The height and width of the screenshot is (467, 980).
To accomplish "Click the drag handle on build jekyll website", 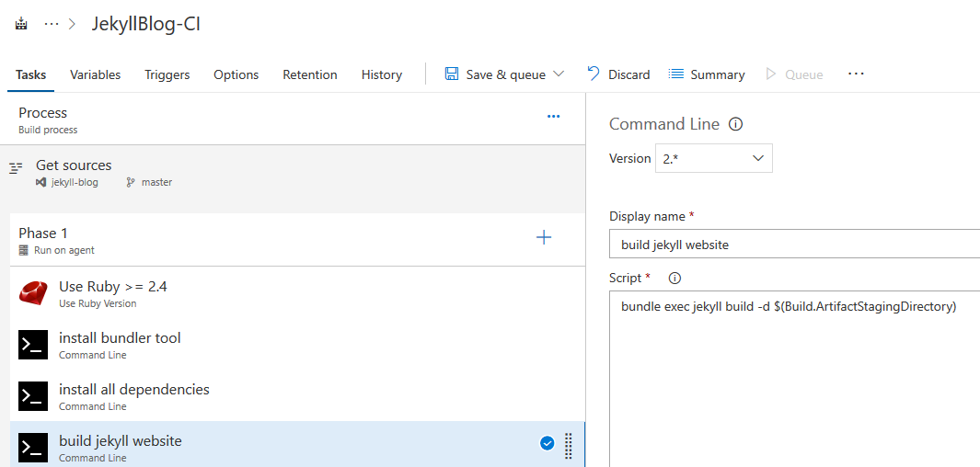I will click(569, 444).
